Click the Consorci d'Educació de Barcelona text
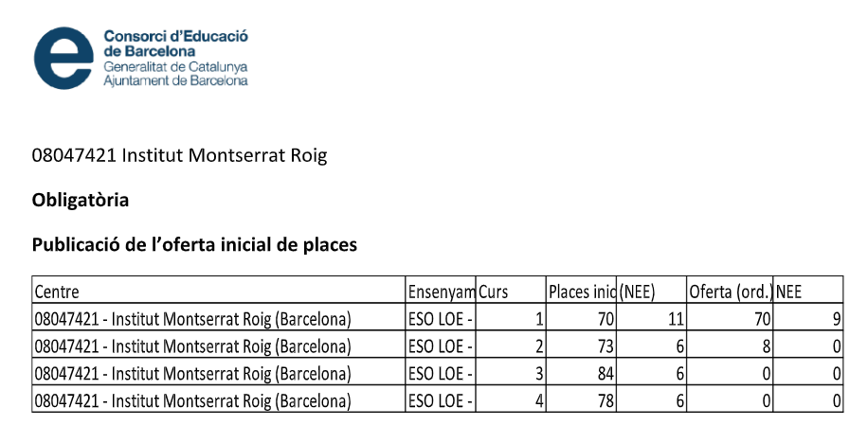The height and width of the screenshot is (443, 868). [175, 44]
